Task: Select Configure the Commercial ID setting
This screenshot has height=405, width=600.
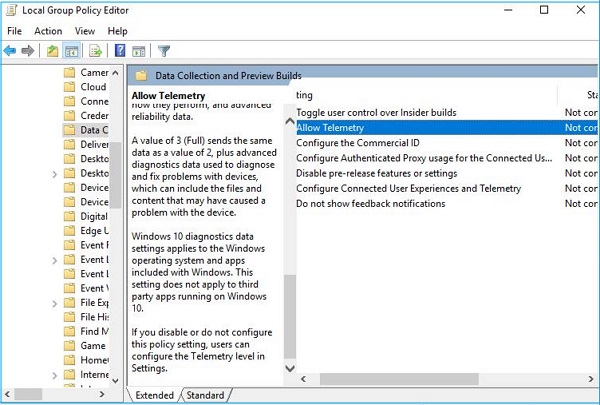Action: (x=357, y=143)
